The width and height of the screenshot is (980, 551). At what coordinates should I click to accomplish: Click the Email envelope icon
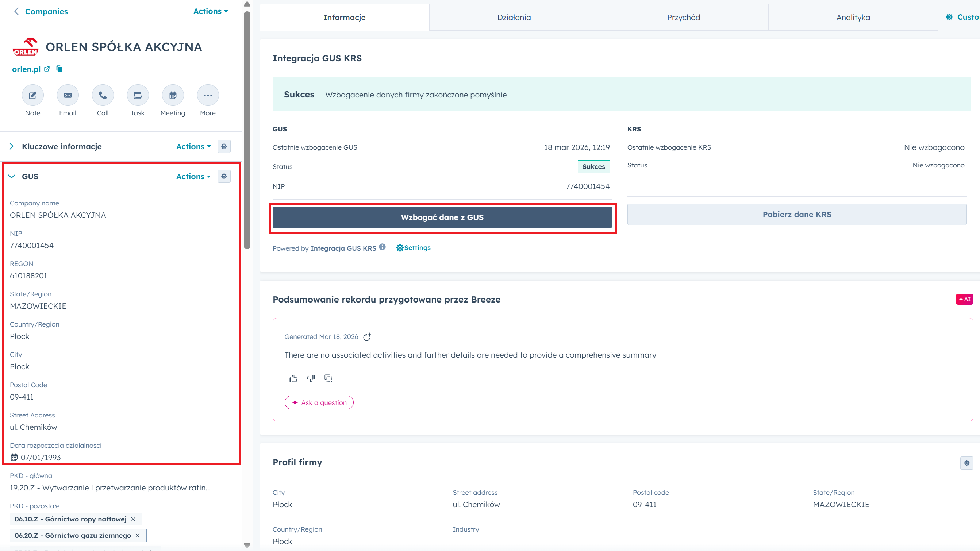(68, 95)
